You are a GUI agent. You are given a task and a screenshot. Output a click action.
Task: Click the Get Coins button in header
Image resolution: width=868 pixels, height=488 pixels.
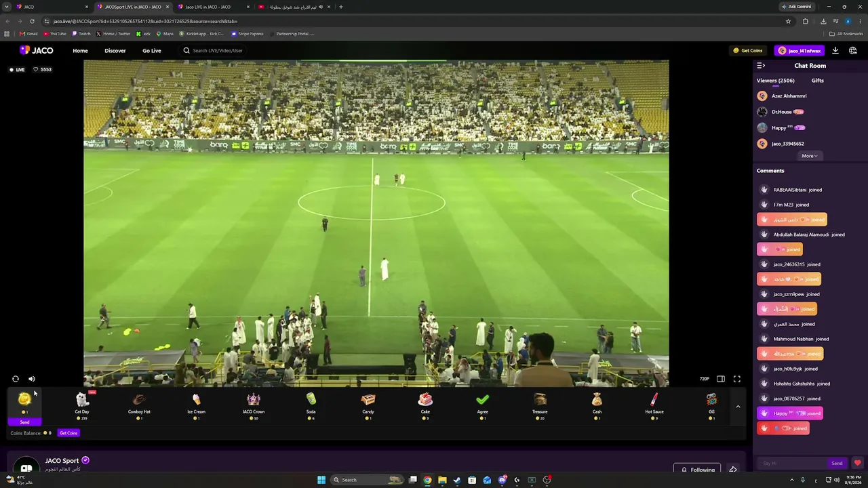point(748,51)
